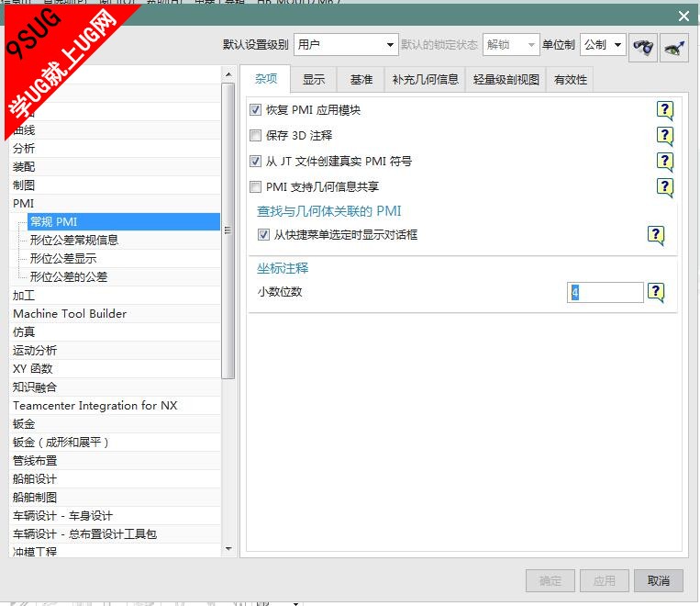Screen dimensions: 700x606
Task: Open help for PMI 支持几何信息共享
Action: [x=665, y=186]
